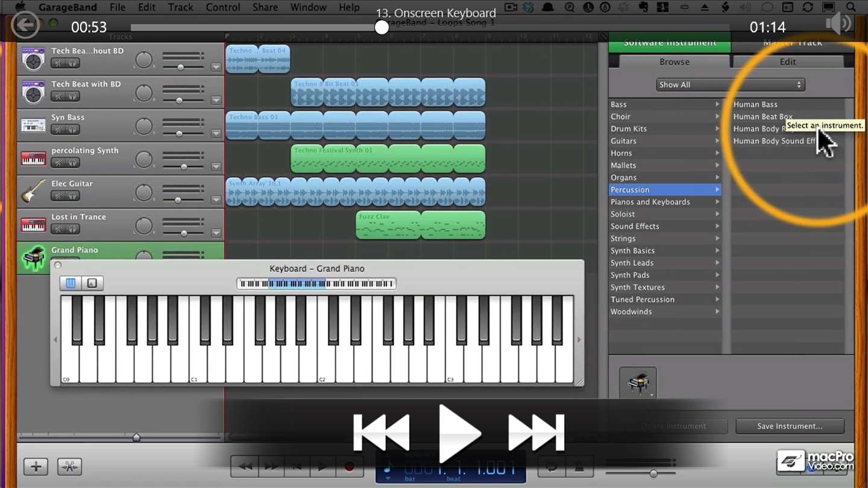Select the Tech Bea...hout BD drum machine icon

pos(33,59)
